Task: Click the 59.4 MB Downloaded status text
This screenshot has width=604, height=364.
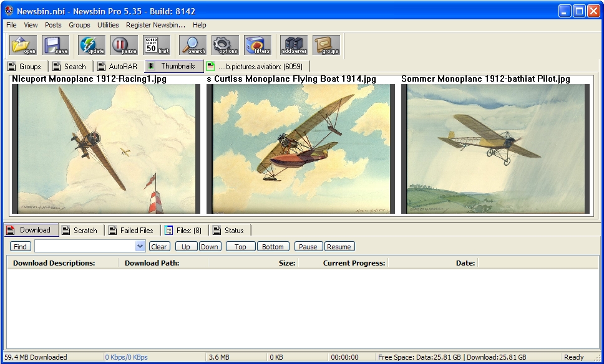Action: pyautogui.click(x=36, y=357)
